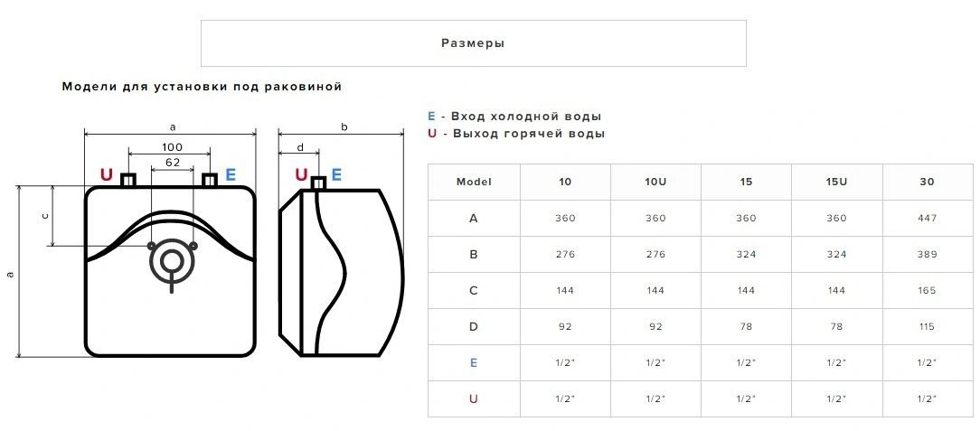
Task: Click the red U legend for hot water outlet
Action: click(432, 134)
